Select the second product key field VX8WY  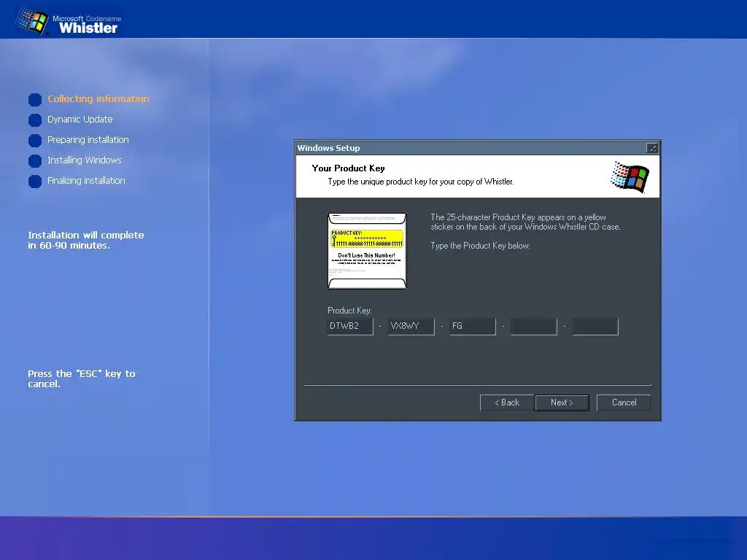tap(411, 326)
